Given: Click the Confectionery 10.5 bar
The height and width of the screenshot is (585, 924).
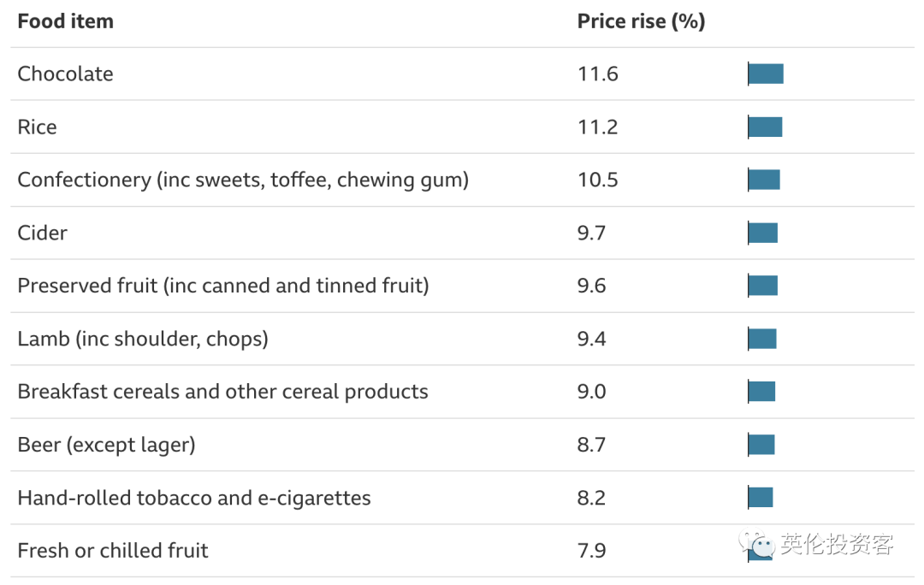Looking at the screenshot, I should click(x=764, y=180).
